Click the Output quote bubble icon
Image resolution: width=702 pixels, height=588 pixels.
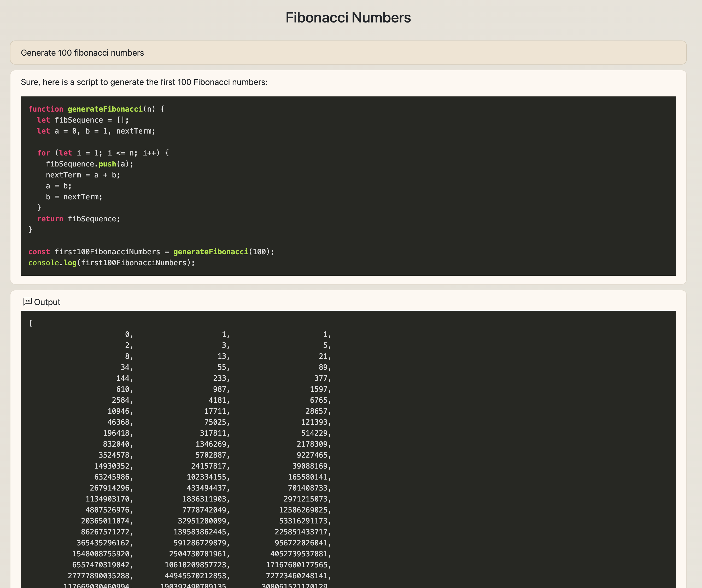[27, 302]
